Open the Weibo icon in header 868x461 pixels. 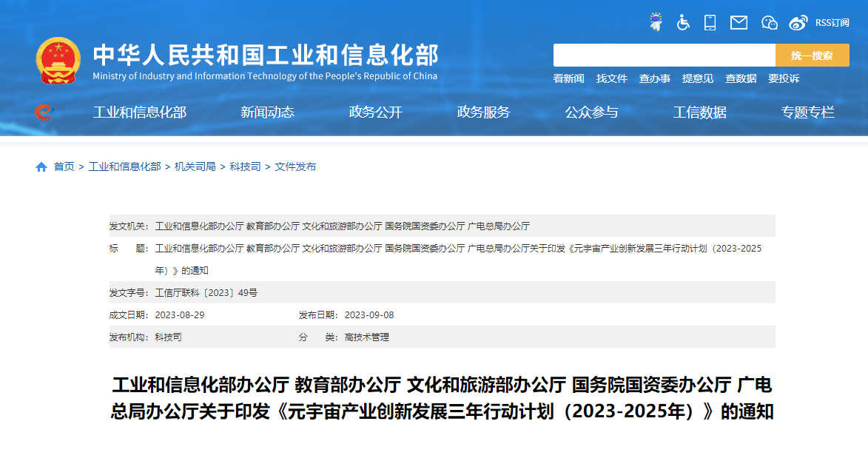tap(798, 22)
